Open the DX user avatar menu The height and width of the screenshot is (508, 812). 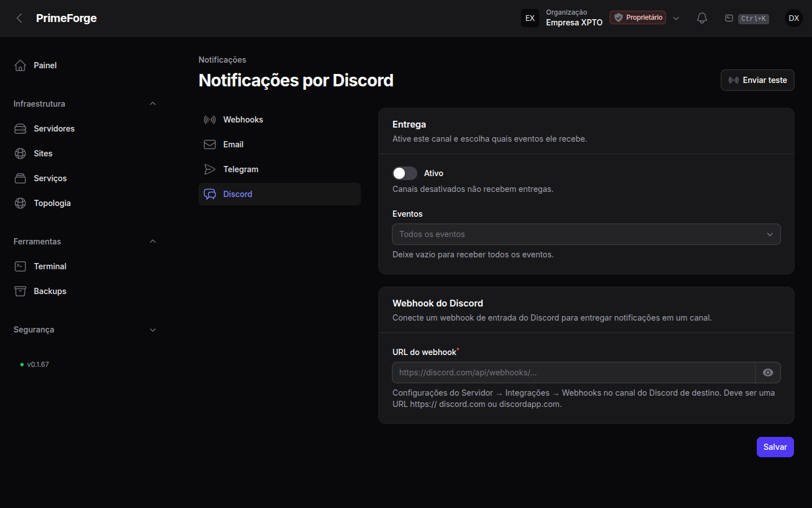pyautogui.click(x=794, y=18)
